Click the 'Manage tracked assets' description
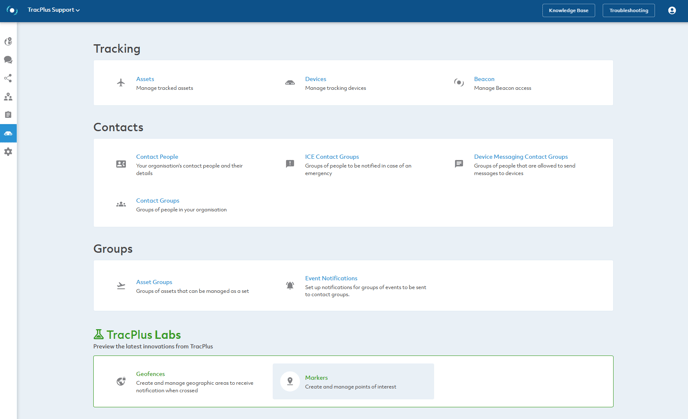 pyautogui.click(x=164, y=88)
